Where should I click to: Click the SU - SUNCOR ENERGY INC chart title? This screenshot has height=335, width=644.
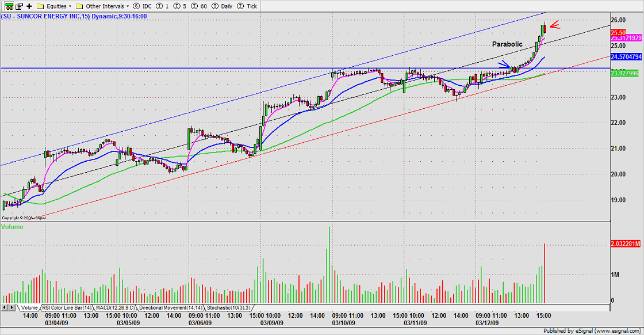tap(74, 17)
